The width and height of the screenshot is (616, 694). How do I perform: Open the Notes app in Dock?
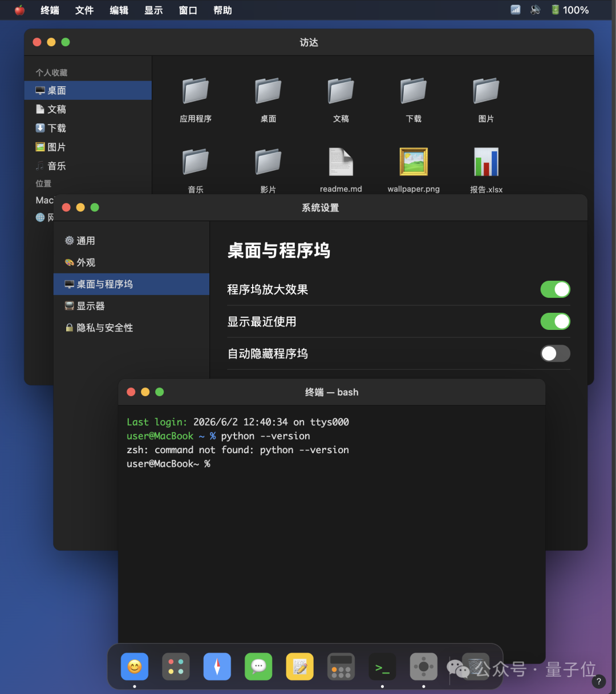(300, 667)
